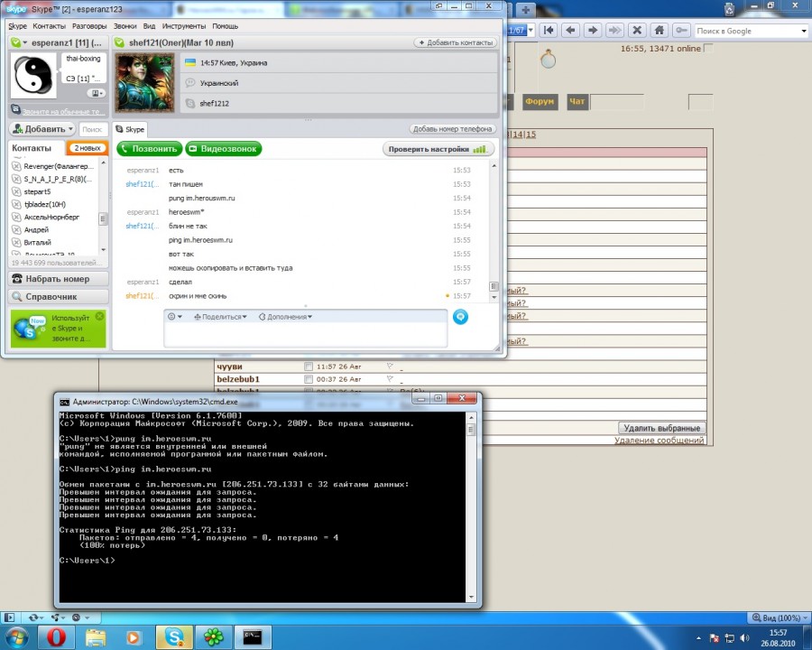The image size is (812, 650).
Task: Click the browser Back arrow
Action: pyautogui.click(x=571, y=31)
